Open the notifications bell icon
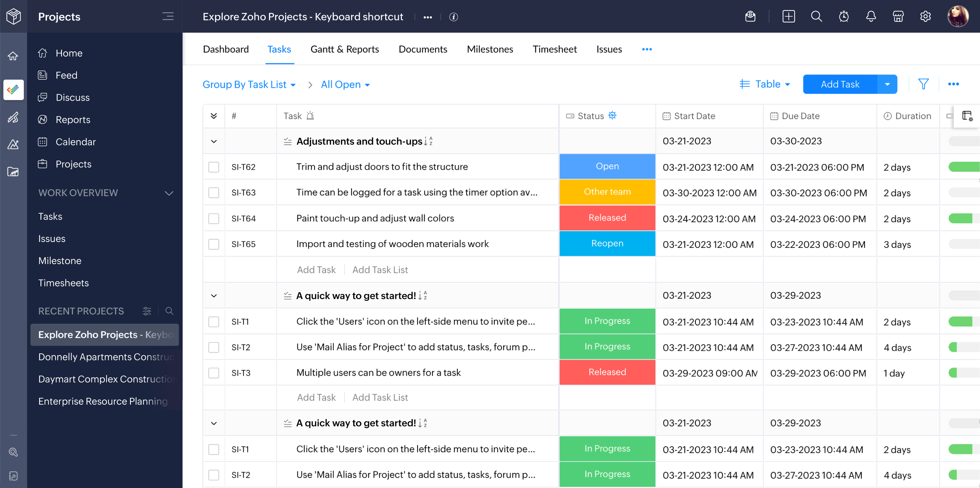This screenshot has height=488, width=980. coord(871,17)
